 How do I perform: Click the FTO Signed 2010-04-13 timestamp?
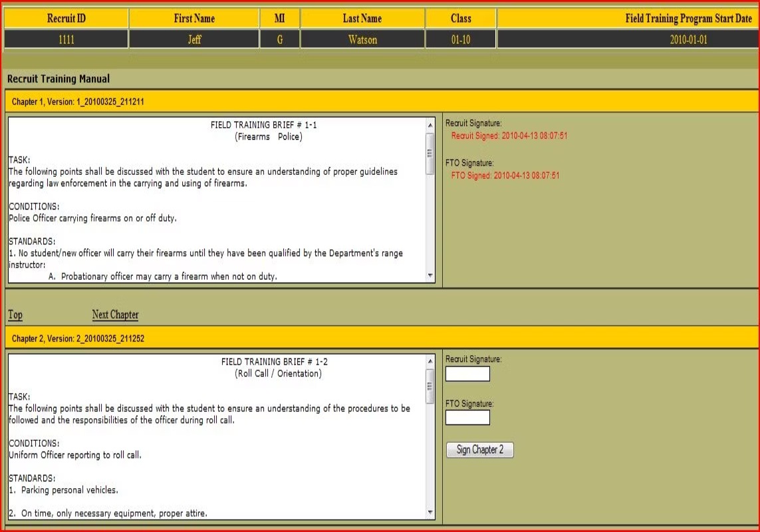tap(505, 176)
